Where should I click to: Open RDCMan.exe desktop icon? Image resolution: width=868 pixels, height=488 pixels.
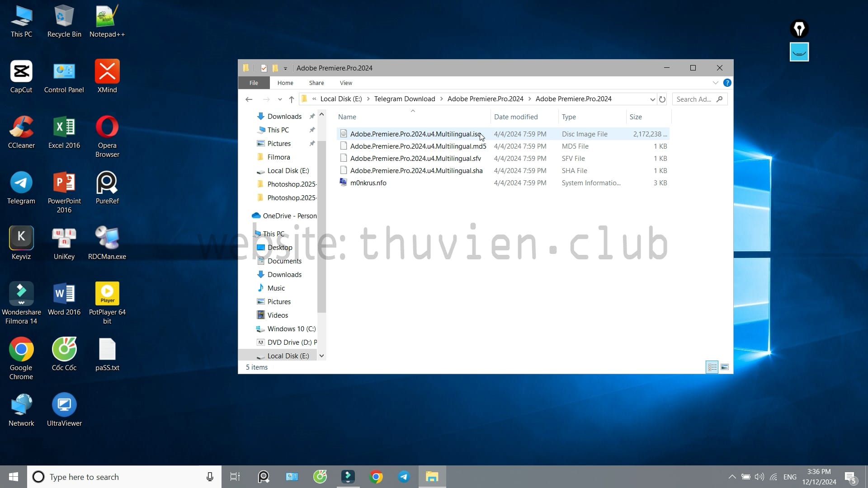[x=107, y=243]
